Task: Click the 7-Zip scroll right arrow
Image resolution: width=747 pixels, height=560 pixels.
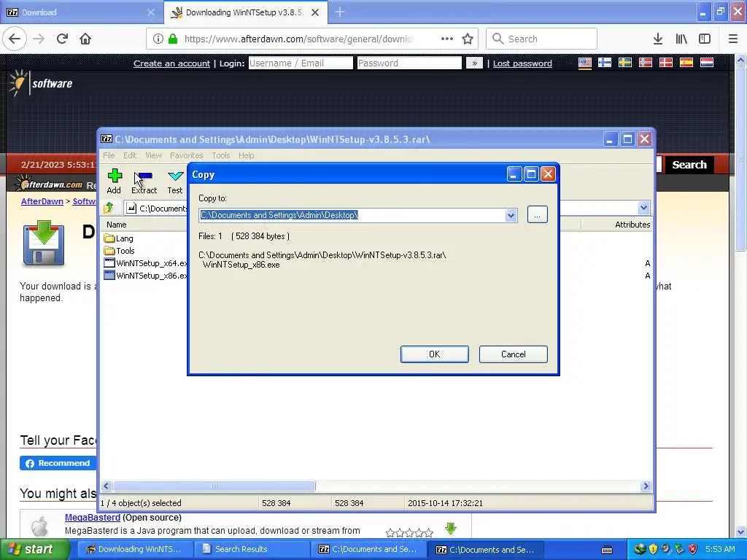Action: pyautogui.click(x=646, y=486)
